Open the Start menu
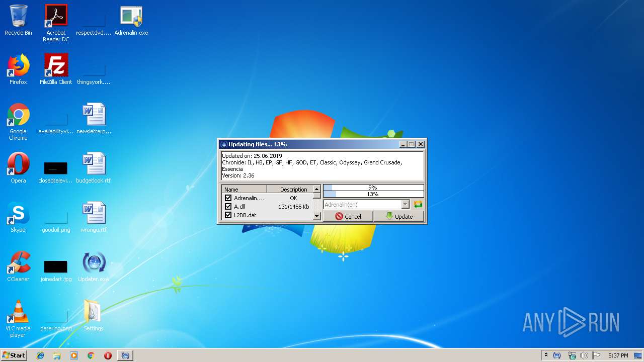 [x=14, y=355]
